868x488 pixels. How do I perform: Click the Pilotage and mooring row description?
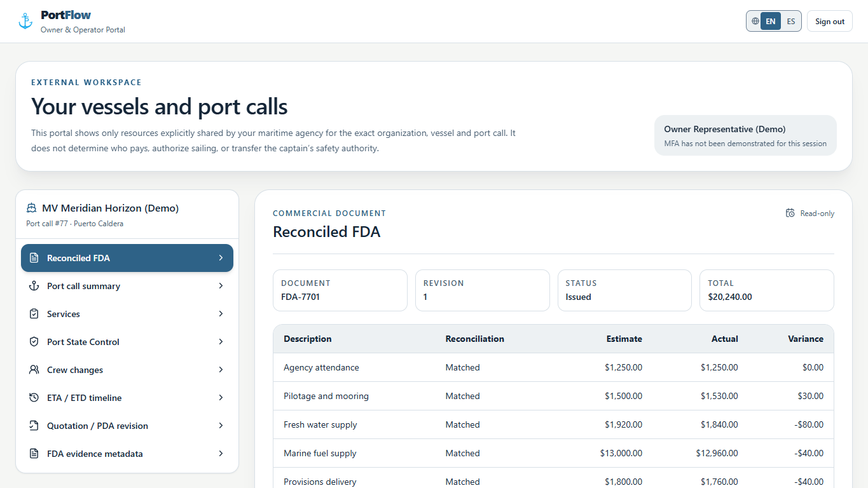326,396
